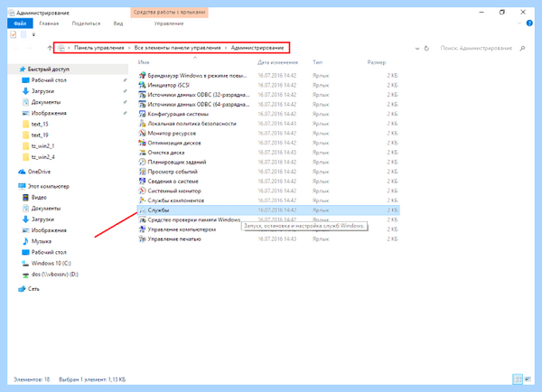Switch to the Главная tab
The height and width of the screenshot is (392, 542).
49,23
